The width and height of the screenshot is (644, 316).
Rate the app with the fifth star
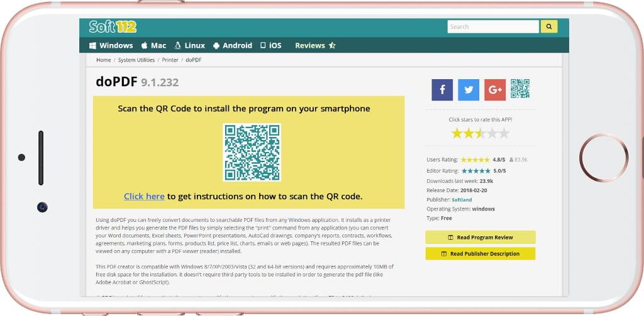(x=504, y=133)
